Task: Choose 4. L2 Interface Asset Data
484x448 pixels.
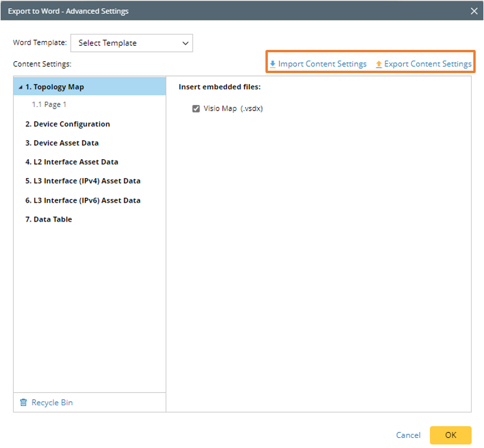Action: [71, 162]
